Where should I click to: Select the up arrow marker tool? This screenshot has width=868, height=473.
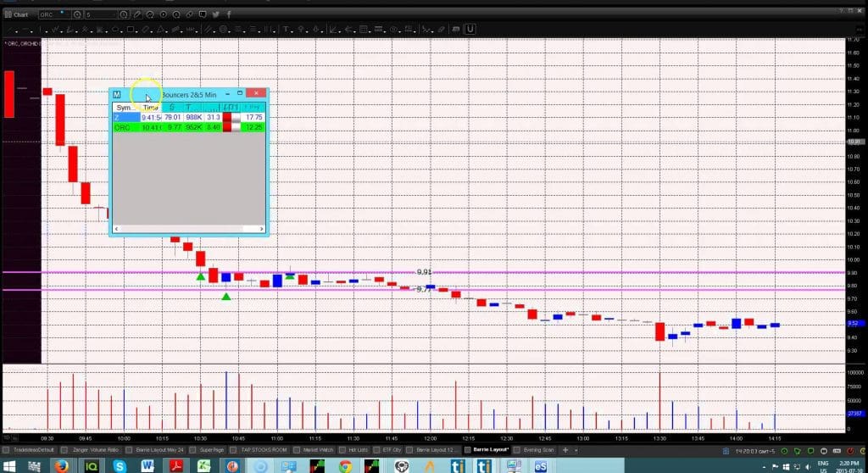(301, 29)
